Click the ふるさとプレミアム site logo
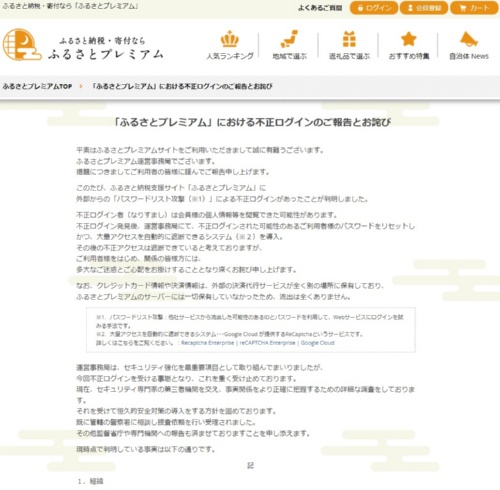 click(83, 45)
